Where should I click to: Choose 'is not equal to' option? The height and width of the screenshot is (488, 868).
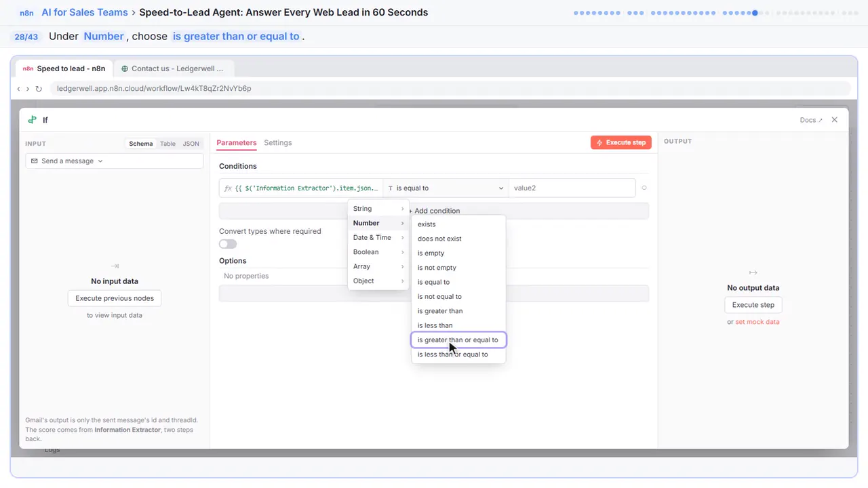(x=458, y=296)
